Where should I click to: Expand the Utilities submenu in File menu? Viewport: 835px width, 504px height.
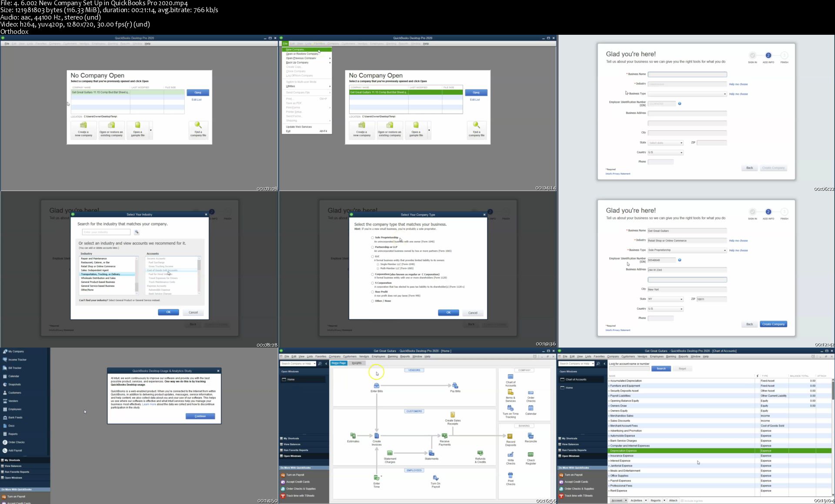pyautogui.click(x=307, y=86)
